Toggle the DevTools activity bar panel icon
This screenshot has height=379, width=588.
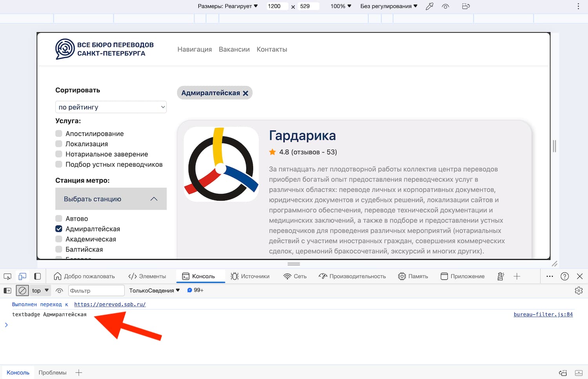pos(38,276)
